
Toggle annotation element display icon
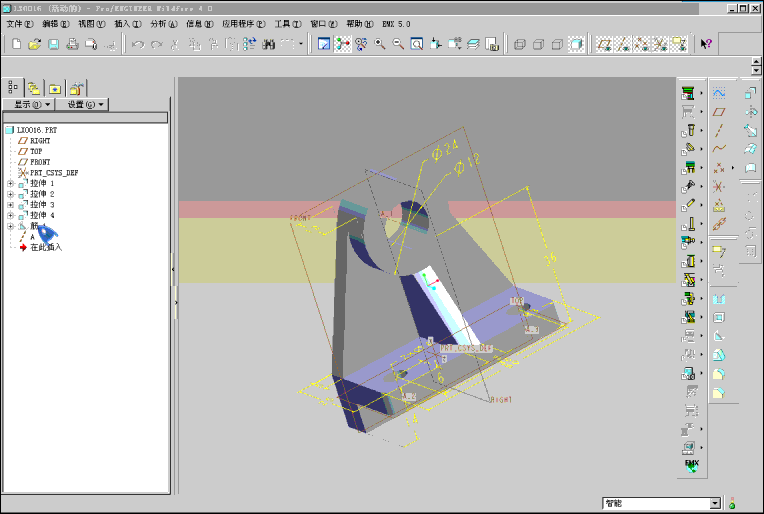[679, 44]
